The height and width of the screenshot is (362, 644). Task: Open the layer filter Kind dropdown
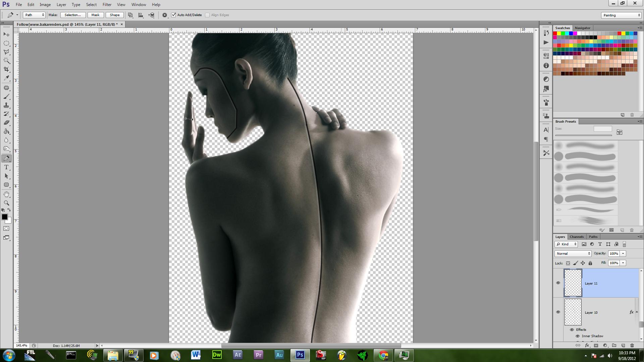click(x=566, y=244)
